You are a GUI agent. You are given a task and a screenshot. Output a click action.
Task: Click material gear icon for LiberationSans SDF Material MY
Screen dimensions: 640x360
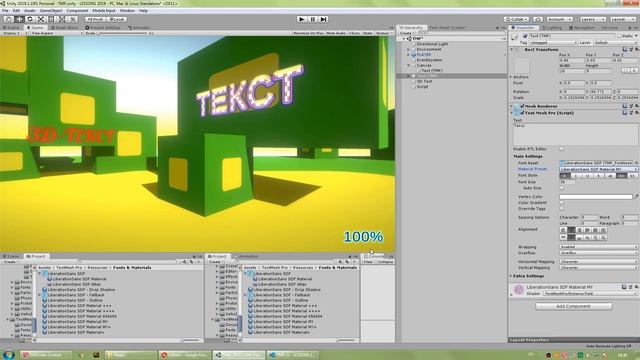coord(636,287)
